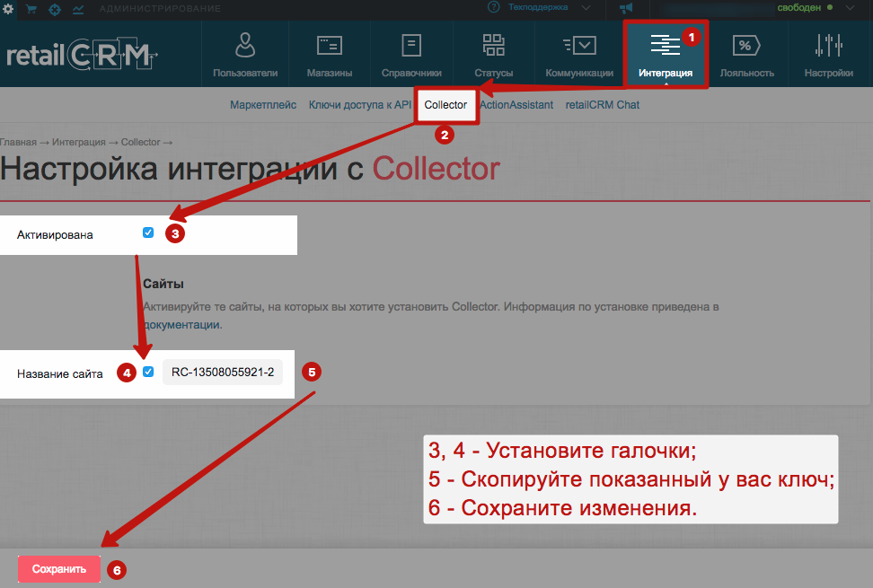Image resolution: width=873 pixels, height=588 pixels.
Task: Toggle the Активирована checkbox
Action: [x=148, y=233]
